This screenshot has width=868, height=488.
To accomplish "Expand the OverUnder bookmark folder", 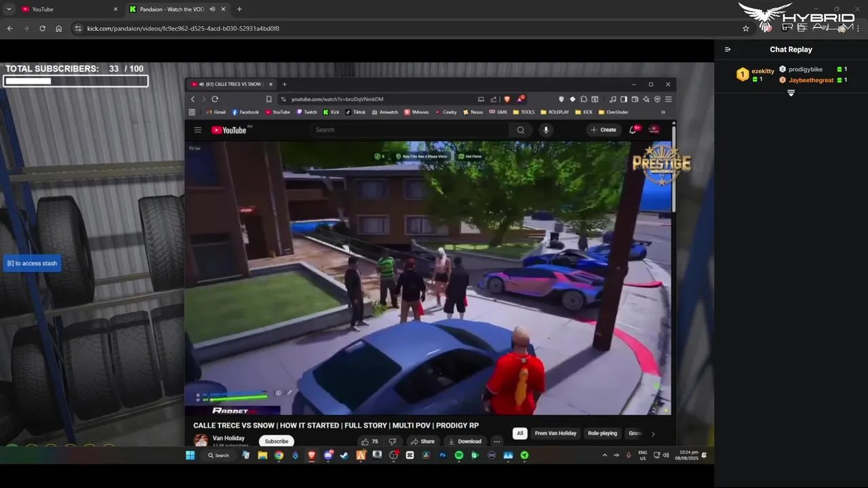I will [x=613, y=112].
